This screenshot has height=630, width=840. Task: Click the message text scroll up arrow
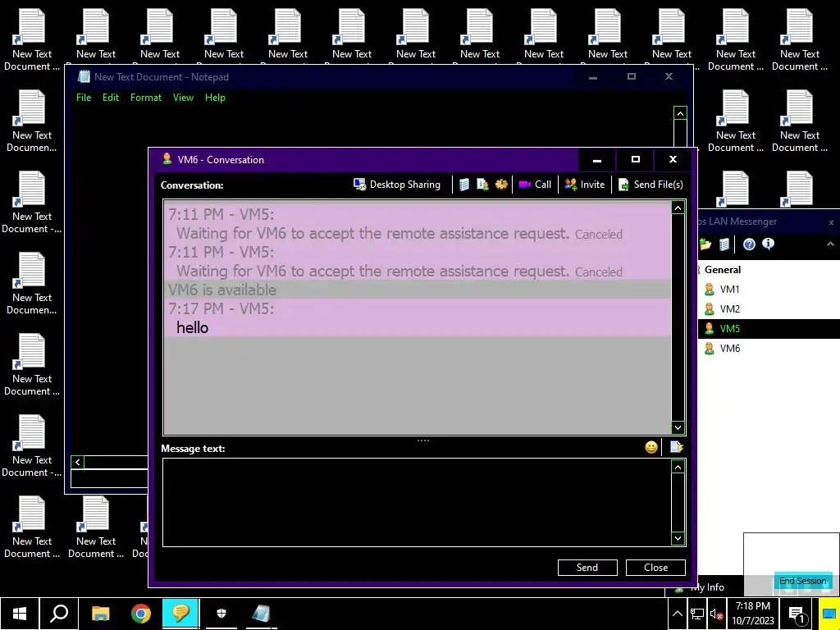coord(678,467)
